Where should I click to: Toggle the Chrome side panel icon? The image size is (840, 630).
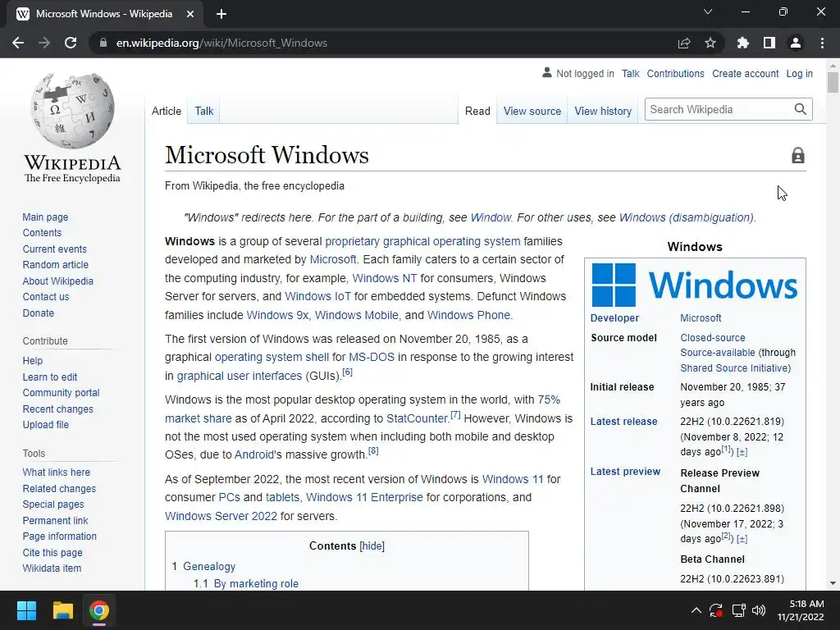click(x=769, y=43)
